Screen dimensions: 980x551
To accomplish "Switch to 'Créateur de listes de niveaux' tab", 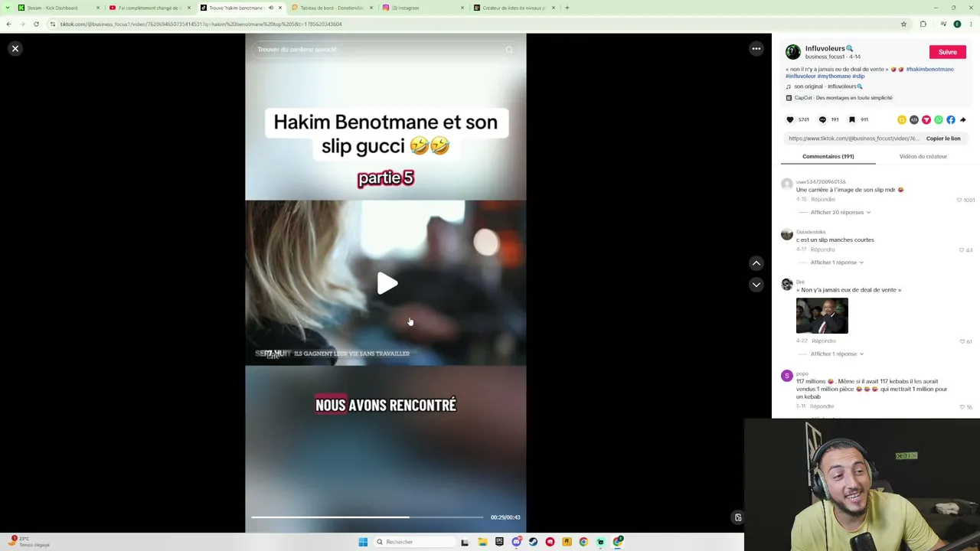I will tap(514, 8).
